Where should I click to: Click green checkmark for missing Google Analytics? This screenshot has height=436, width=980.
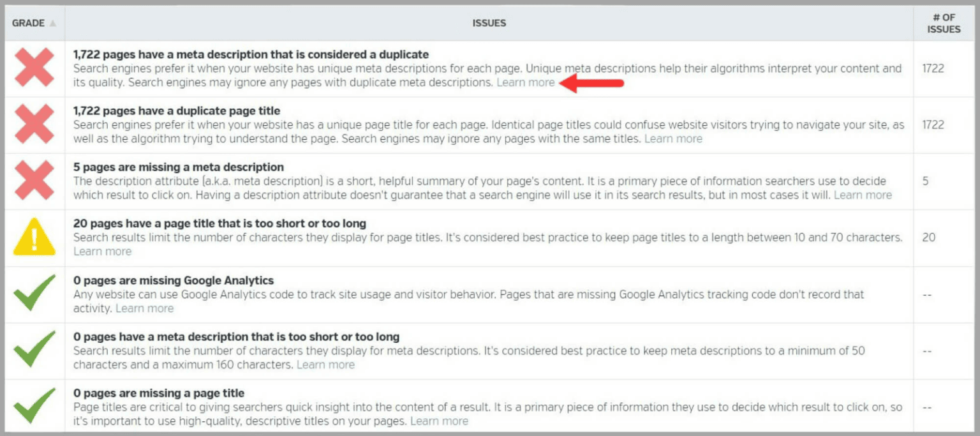[34, 294]
